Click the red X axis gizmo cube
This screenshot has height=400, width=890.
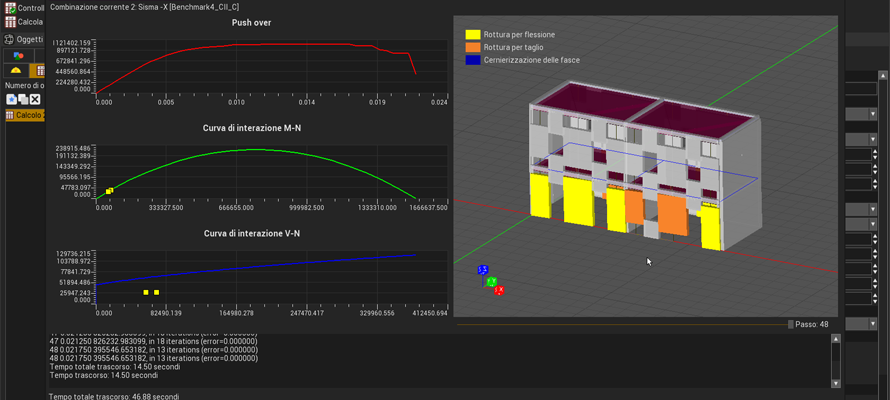tap(499, 290)
